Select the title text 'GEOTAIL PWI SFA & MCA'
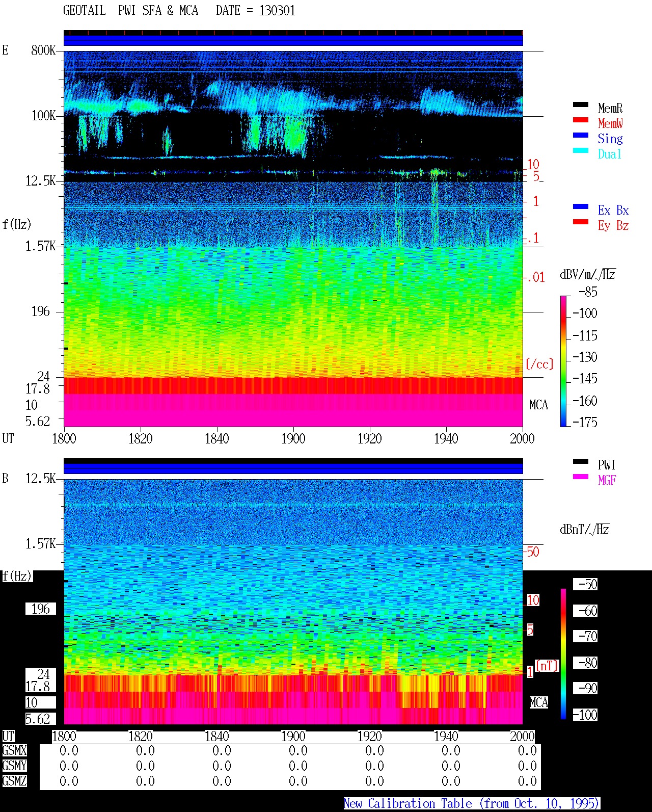The height and width of the screenshot is (812, 652). (130, 11)
